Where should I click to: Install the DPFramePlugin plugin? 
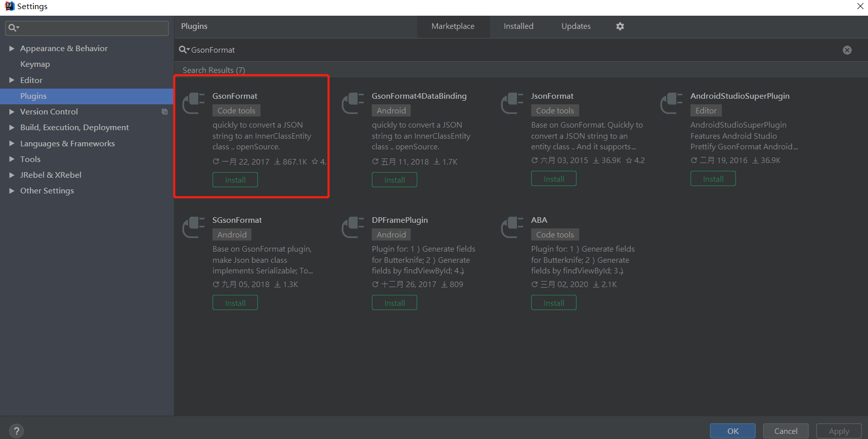(x=395, y=303)
